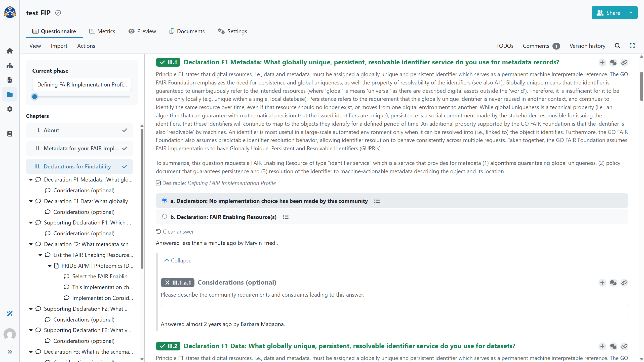644x362 pixels.
Task: Toggle fullscreen mode icon
Action: click(632, 46)
